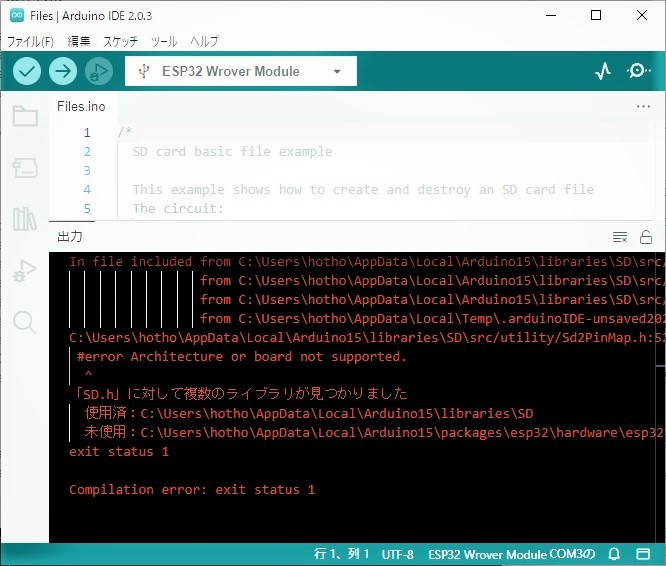Open the editor tab three-dots menu
The image size is (666, 566).
click(643, 107)
